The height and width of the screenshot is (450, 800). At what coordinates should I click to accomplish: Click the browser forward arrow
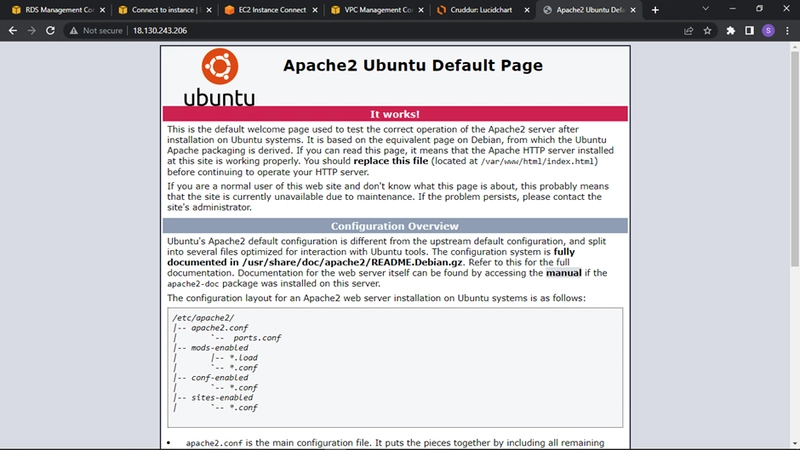pos(32,31)
